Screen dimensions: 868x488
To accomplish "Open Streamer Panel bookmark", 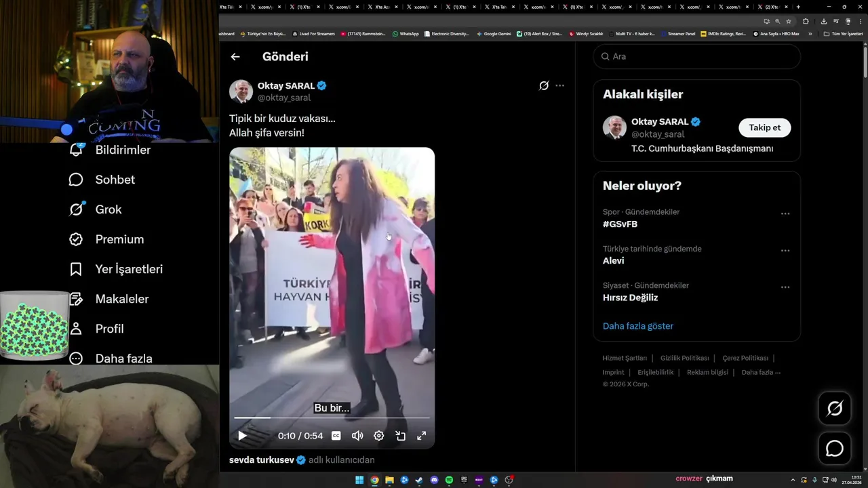I will 678,33.
